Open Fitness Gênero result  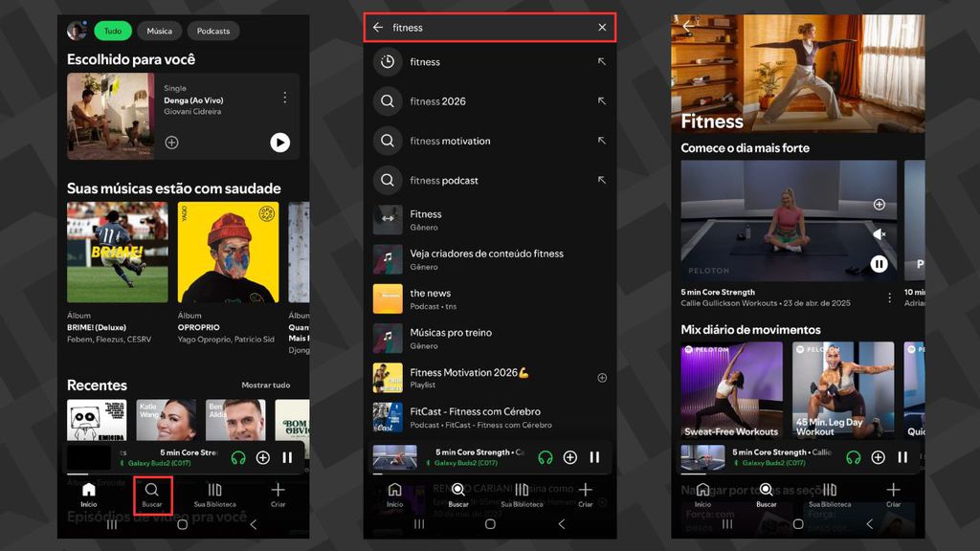tap(489, 220)
